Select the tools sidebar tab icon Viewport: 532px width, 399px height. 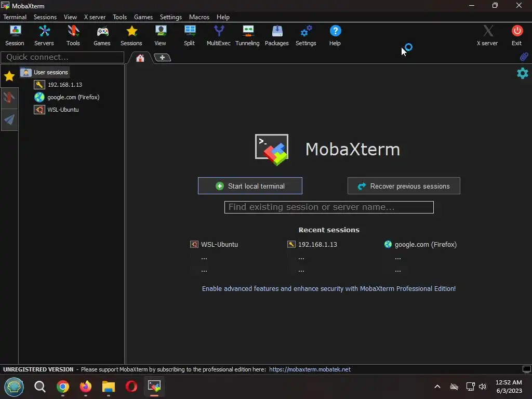click(x=9, y=98)
